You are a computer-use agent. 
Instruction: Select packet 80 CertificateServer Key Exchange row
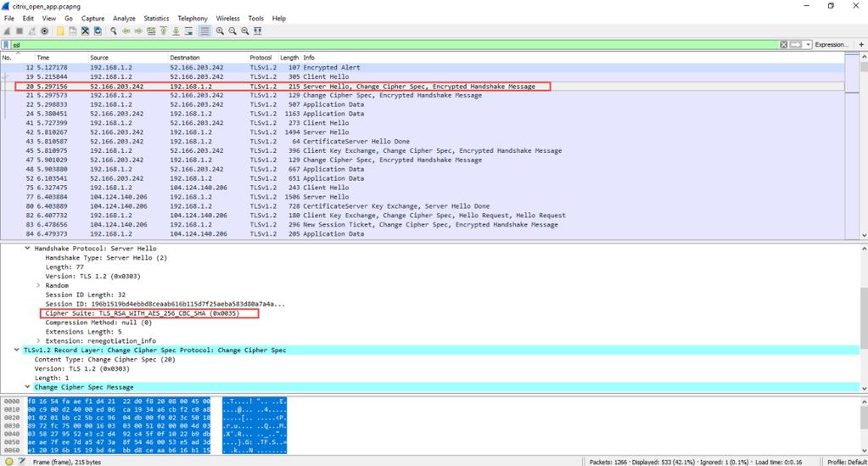pyautogui.click(x=423, y=206)
